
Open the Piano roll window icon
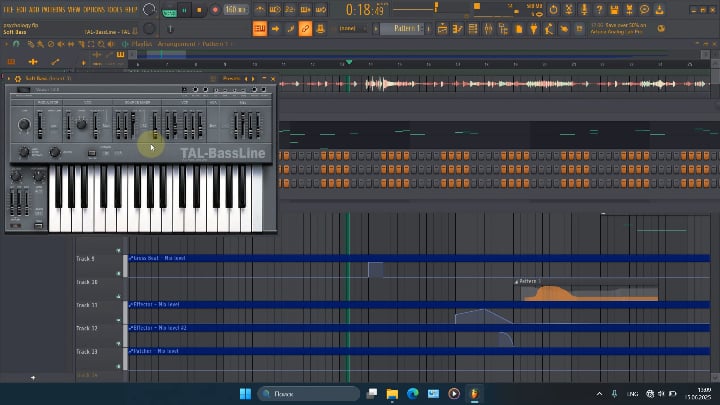(457, 29)
